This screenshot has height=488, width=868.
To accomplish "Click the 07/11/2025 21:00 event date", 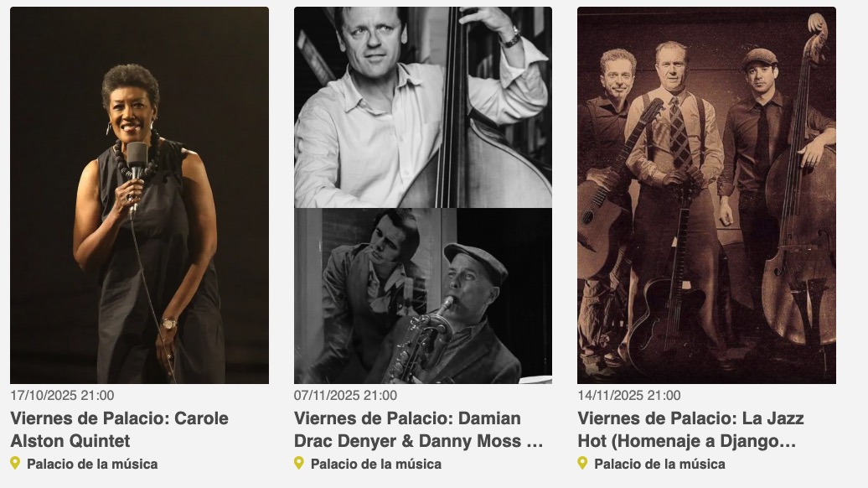I will coord(345,396).
